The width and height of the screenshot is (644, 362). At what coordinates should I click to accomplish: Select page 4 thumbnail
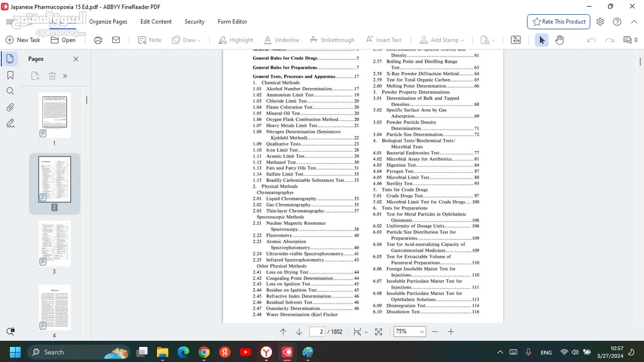click(54, 307)
